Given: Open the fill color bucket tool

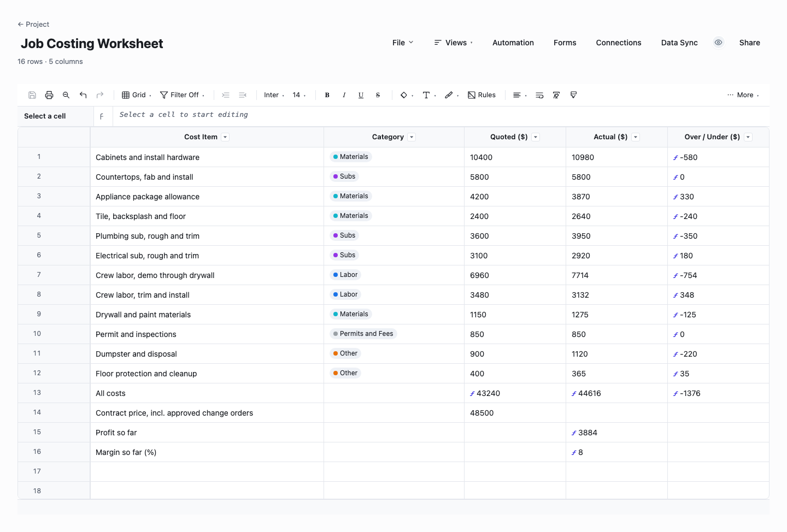Looking at the screenshot, I should click(407, 95).
